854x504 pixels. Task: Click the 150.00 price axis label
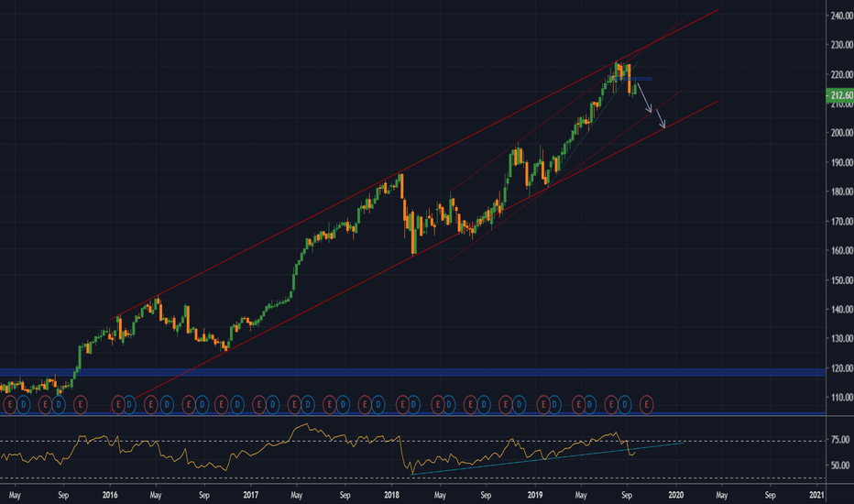[x=841, y=280]
